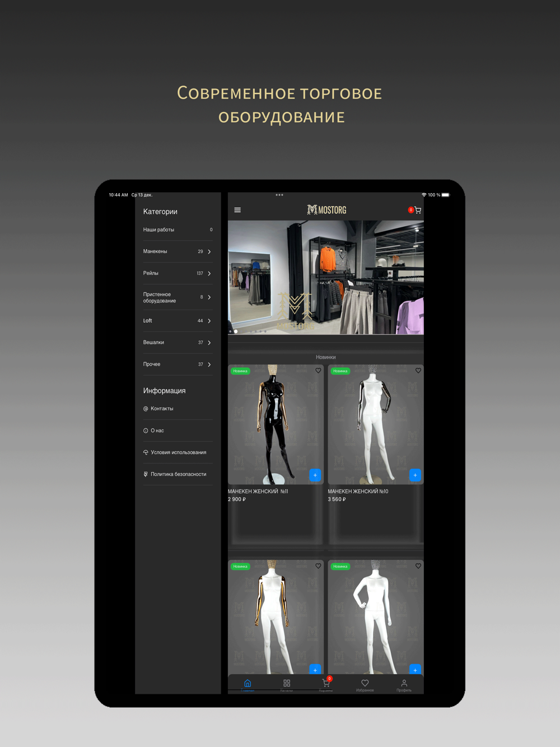Click the info circle icon beside О нас
The image size is (560, 747).
[146, 431]
